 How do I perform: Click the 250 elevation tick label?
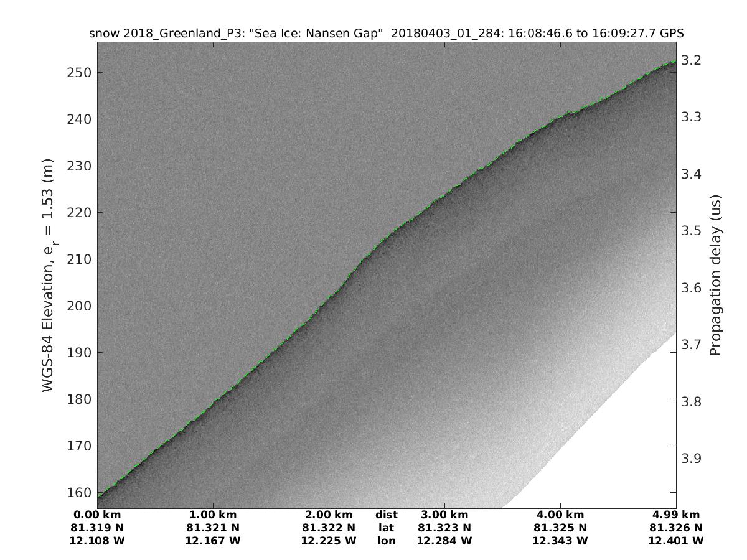click(78, 72)
